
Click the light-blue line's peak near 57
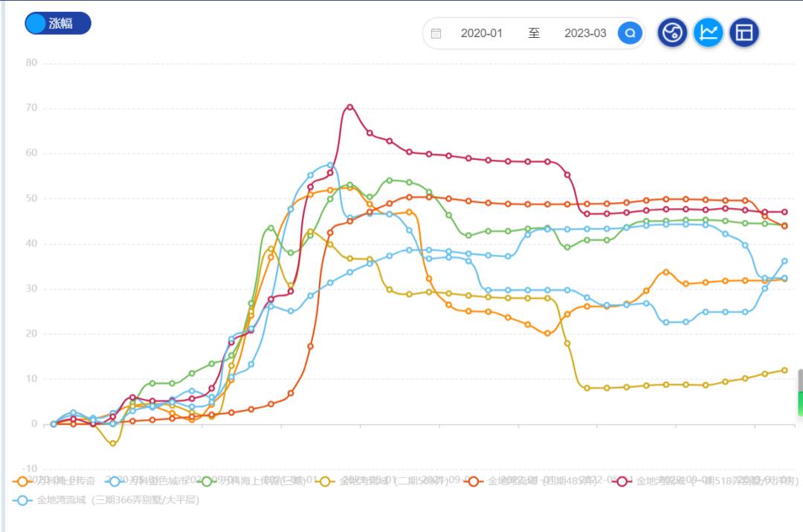[x=330, y=165]
